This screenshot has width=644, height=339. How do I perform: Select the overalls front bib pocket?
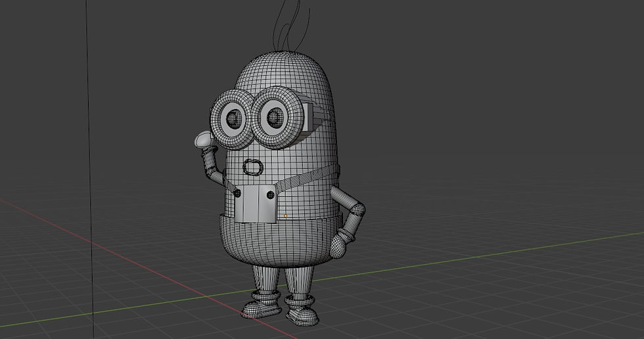coord(255,204)
